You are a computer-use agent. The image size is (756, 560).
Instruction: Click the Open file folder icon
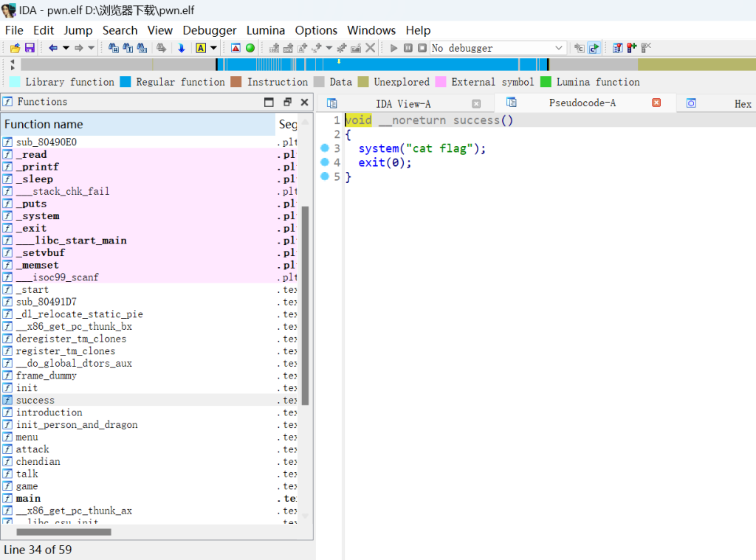click(x=15, y=48)
